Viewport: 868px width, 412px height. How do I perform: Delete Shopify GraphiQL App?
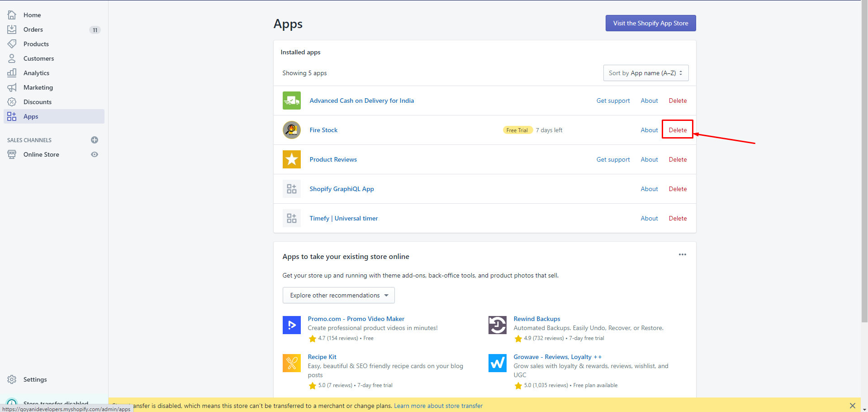[x=678, y=189]
